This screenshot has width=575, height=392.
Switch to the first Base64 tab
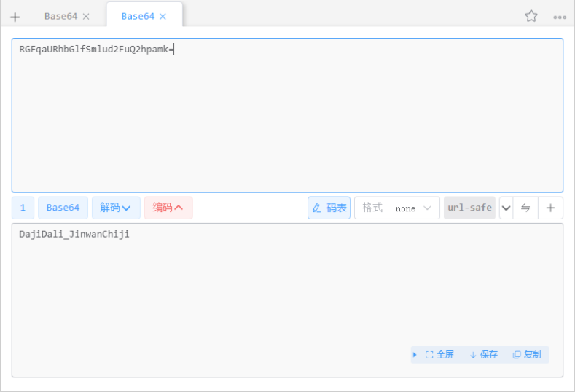pos(61,16)
